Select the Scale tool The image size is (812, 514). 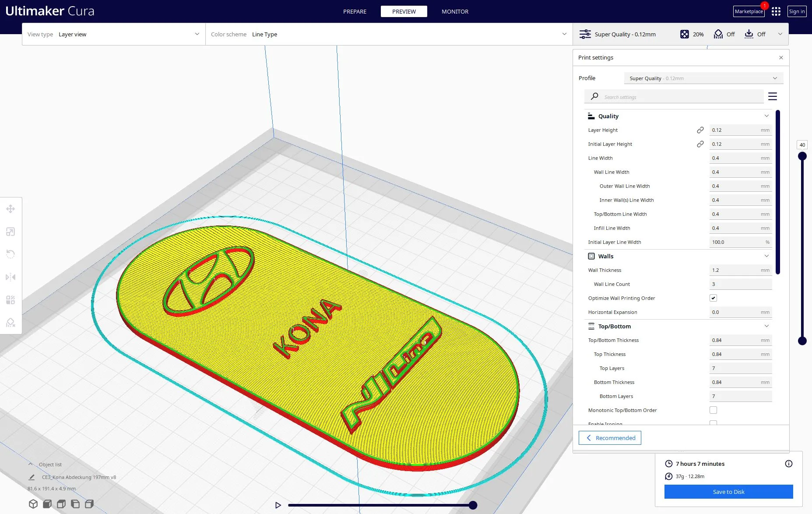11,232
